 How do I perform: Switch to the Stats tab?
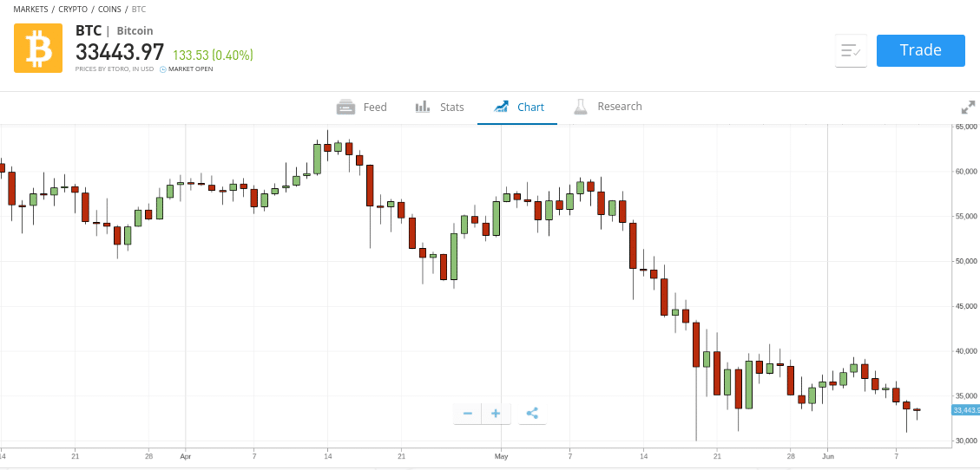(x=440, y=108)
